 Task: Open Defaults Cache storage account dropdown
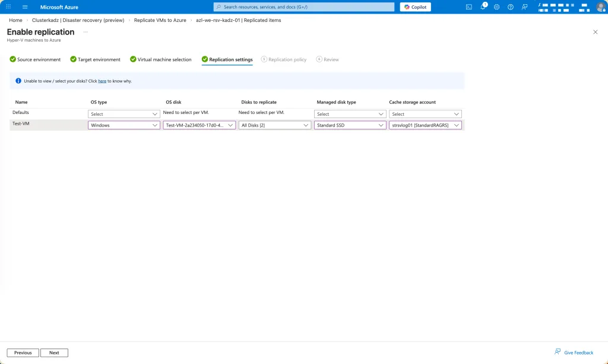[425, 114]
